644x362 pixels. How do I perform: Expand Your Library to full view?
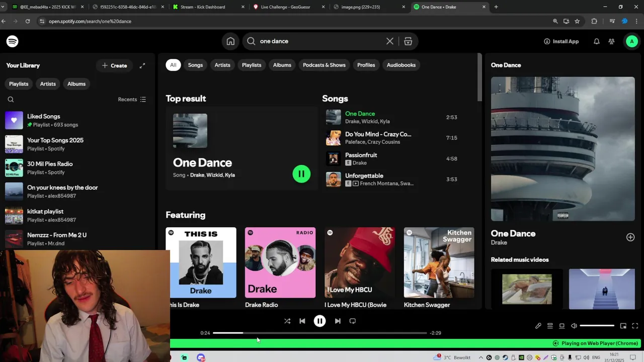[x=142, y=65]
